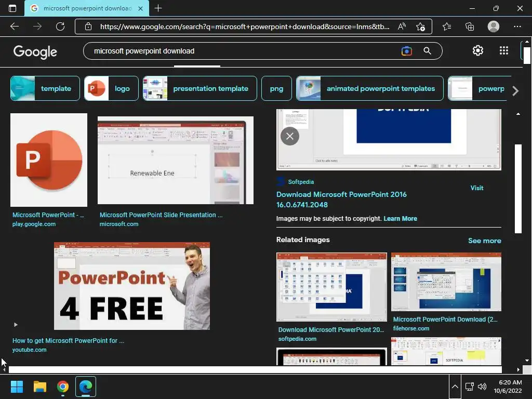
Task: Refresh the current page
Action: click(x=60, y=26)
